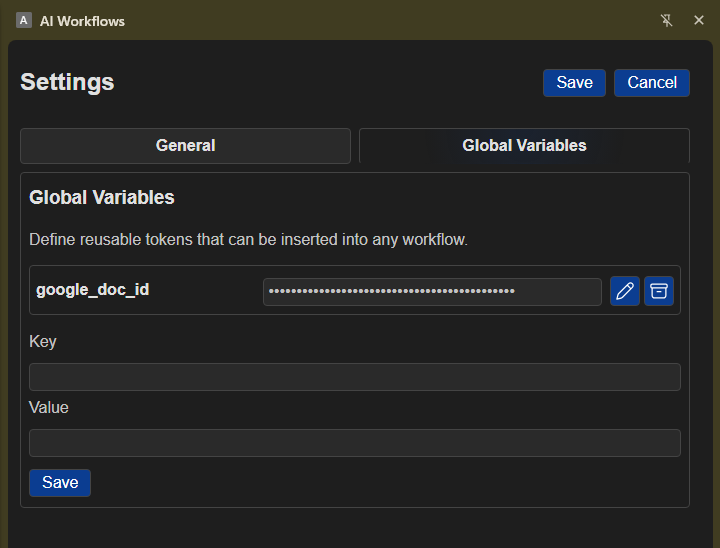
Task: Click the Value field label
Action: click(49, 407)
